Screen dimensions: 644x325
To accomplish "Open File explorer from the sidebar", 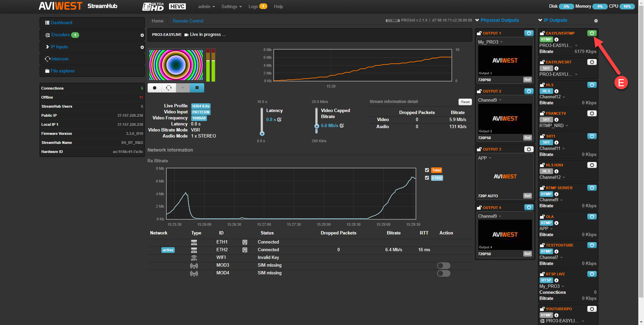I will coord(63,71).
